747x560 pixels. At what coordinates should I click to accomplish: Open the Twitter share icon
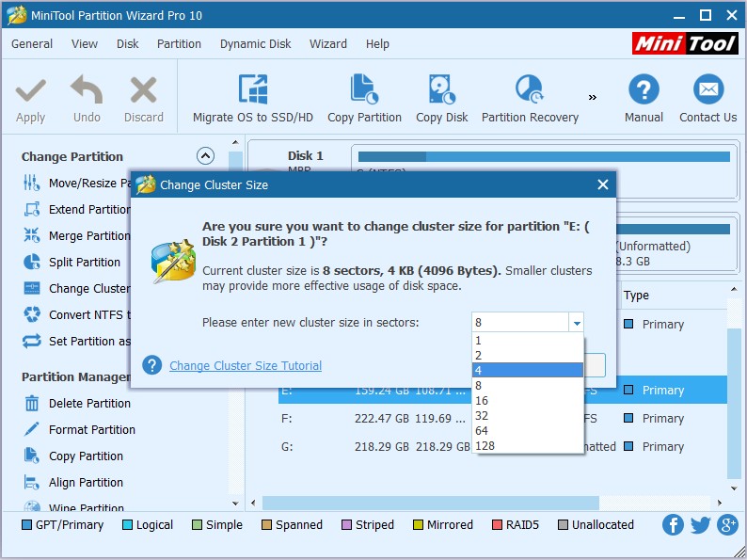click(700, 525)
